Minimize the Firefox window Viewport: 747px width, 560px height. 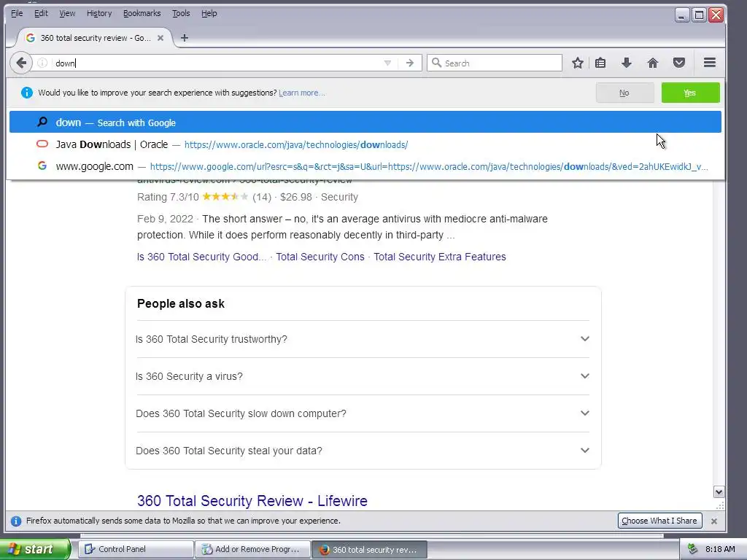click(682, 15)
